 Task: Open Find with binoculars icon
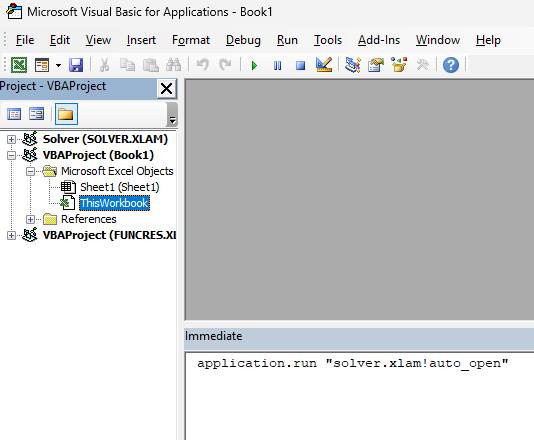[x=173, y=65]
